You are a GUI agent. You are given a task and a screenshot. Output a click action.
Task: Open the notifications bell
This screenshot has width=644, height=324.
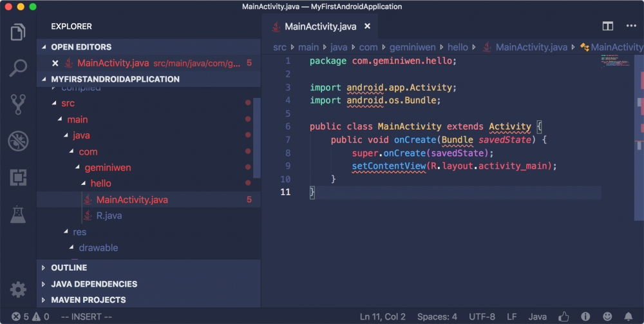pos(629,317)
